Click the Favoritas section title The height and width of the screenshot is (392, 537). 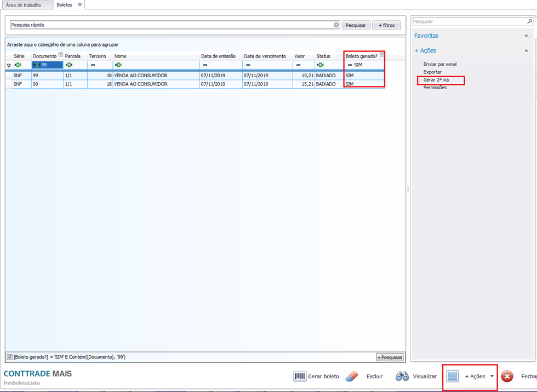426,36
